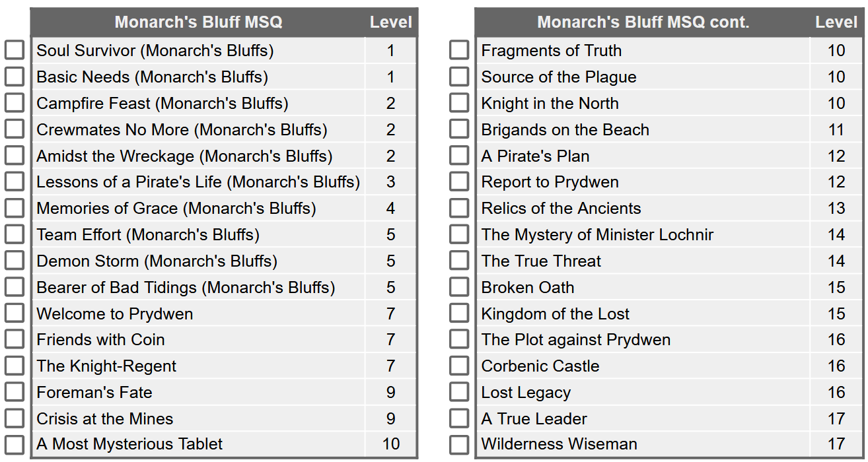The width and height of the screenshot is (868, 462).
Task: Check the Wilderness Wiseman checkbox
Action: coord(459,444)
